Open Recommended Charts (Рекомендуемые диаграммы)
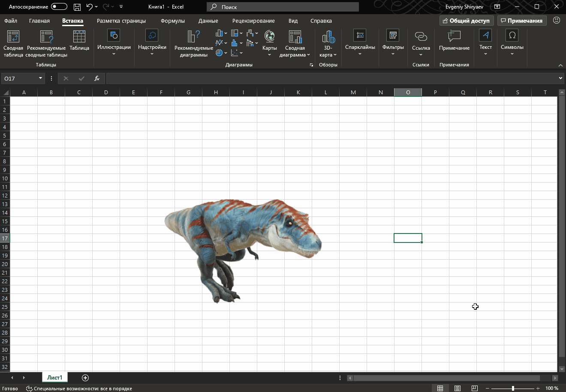The width and height of the screenshot is (566, 392). tap(193, 44)
